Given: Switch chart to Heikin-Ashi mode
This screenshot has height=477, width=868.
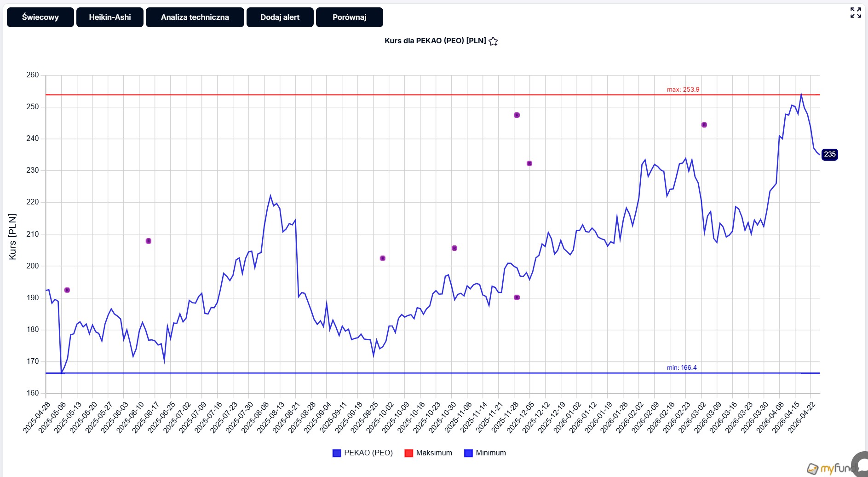Looking at the screenshot, I should tap(110, 17).
